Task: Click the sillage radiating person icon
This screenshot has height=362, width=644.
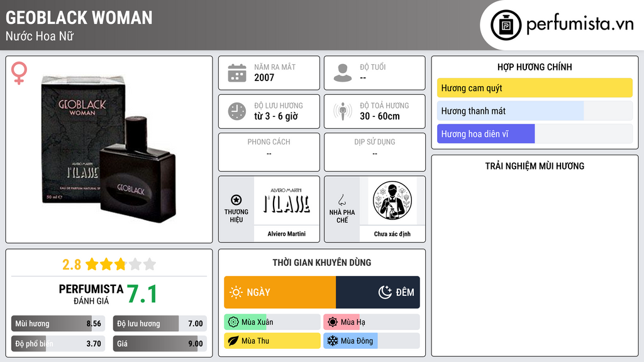Action: [x=343, y=111]
